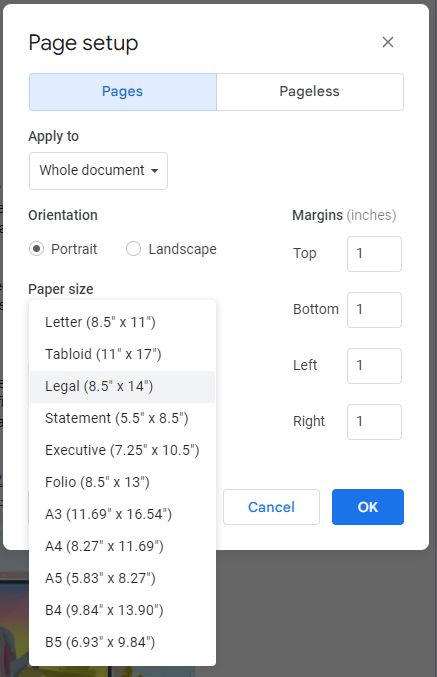Screen dimensions: 437x677
Task: Focus the Right margin input field
Action: click(x=374, y=422)
